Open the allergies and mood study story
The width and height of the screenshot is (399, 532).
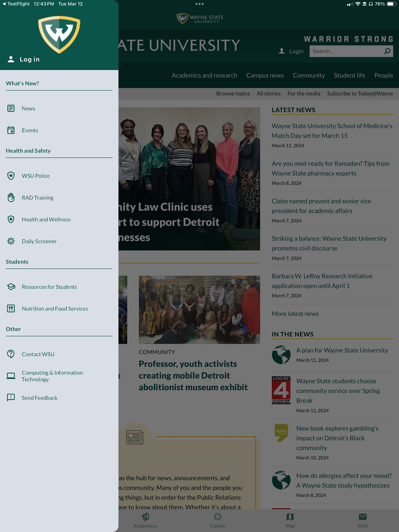tap(344, 481)
